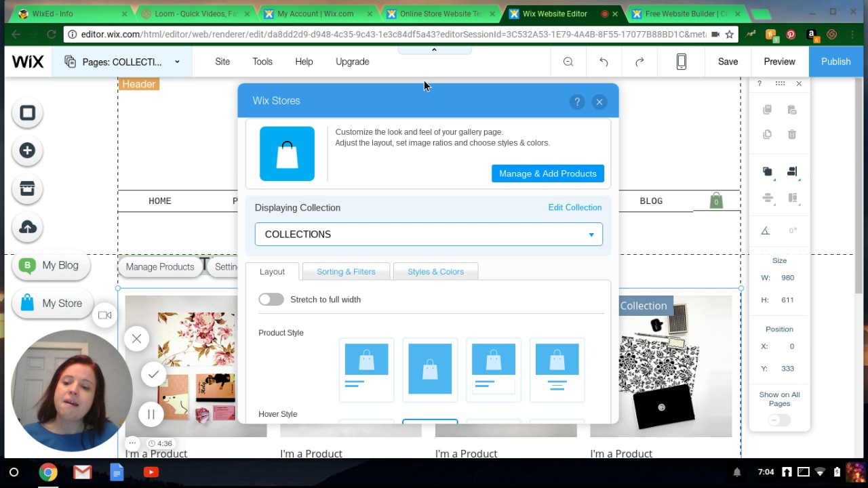
Task: Click the shopping cart icon in site menu
Action: (x=716, y=201)
